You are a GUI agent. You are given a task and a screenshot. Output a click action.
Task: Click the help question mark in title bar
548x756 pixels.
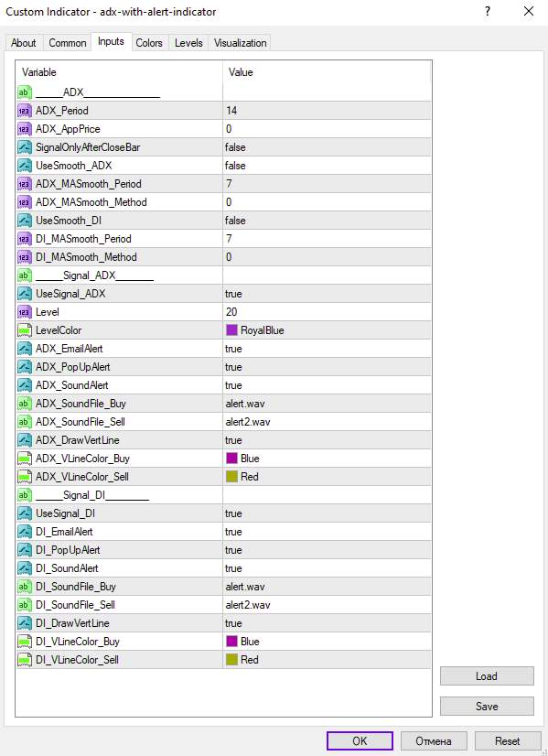pyautogui.click(x=488, y=11)
